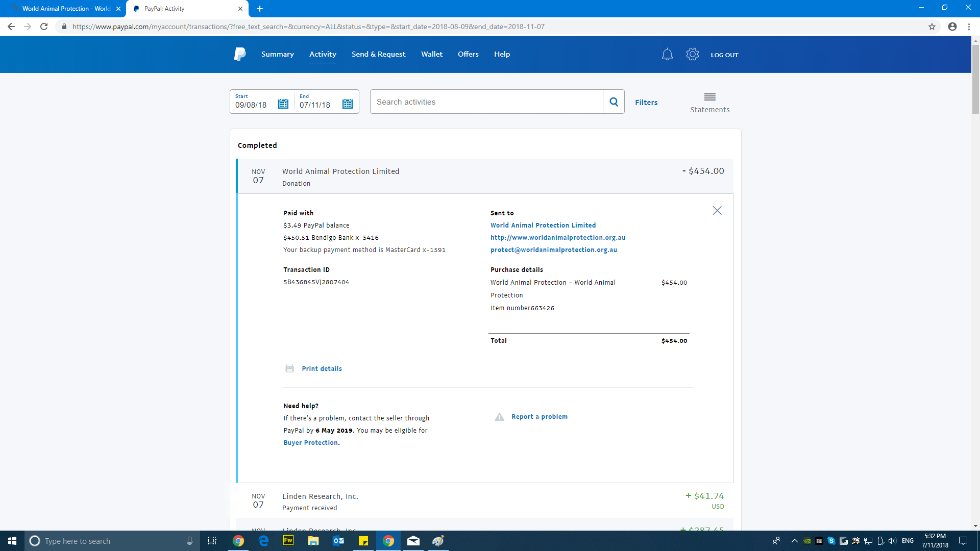Open the Offers menu item
This screenshot has width=980, height=551.
pyautogui.click(x=468, y=54)
